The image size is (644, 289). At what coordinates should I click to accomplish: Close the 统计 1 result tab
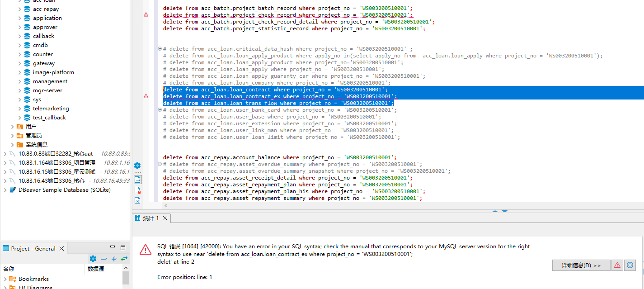pos(165,218)
